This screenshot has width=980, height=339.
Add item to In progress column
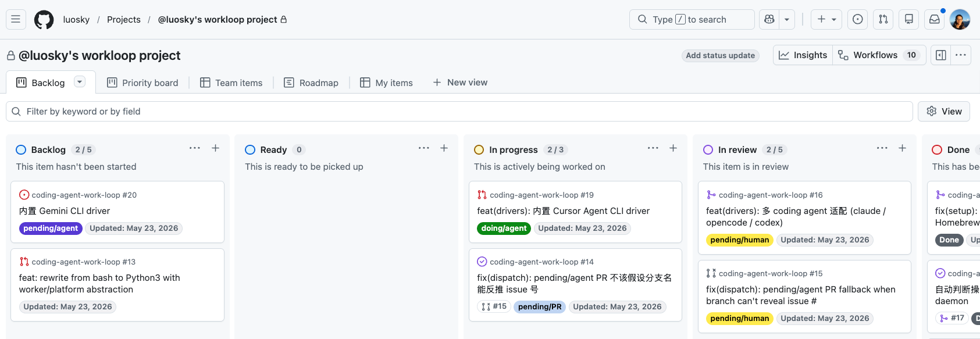pyautogui.click(x=673, y=148)
